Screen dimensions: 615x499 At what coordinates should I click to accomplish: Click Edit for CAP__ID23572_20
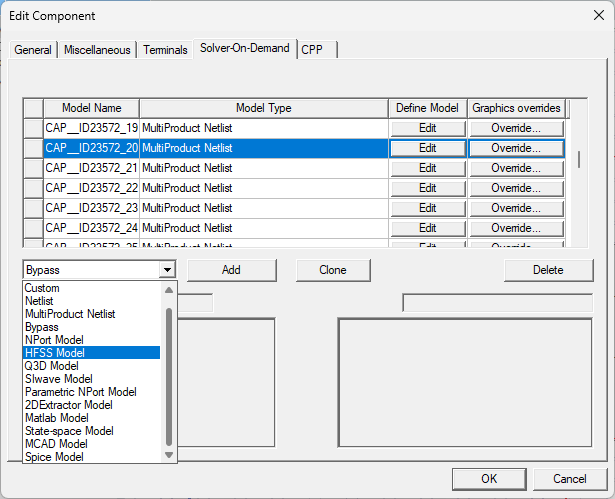(x=428, y=148)
